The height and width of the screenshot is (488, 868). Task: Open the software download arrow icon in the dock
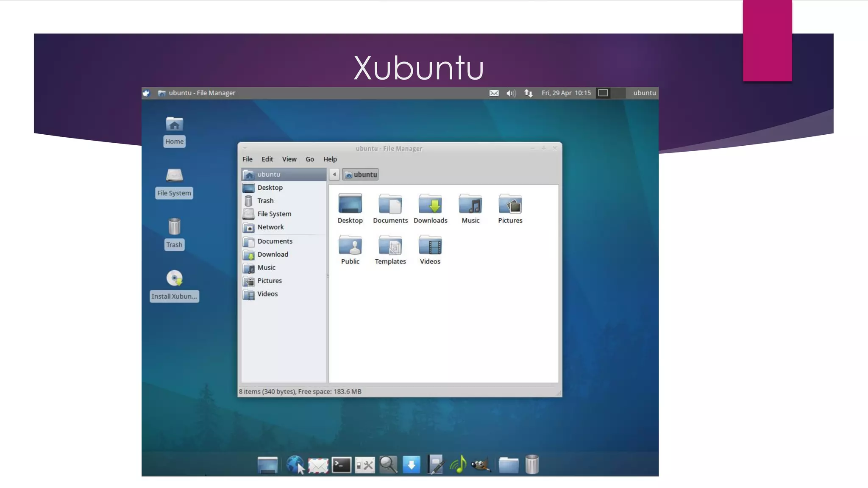(412, 465)
